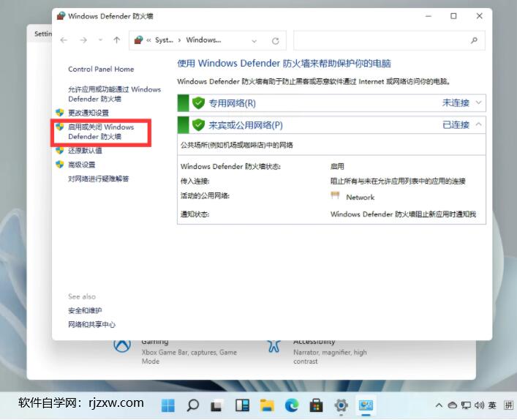Open 高级设置 link

pos(81,165)
